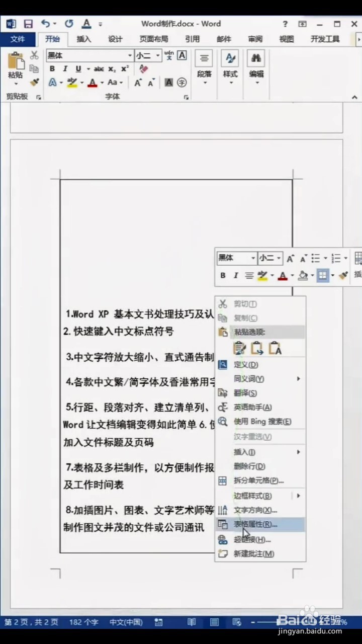Toggle superscript x² formatting
This screenshot has height=644, width=362.
coord(125,69)
